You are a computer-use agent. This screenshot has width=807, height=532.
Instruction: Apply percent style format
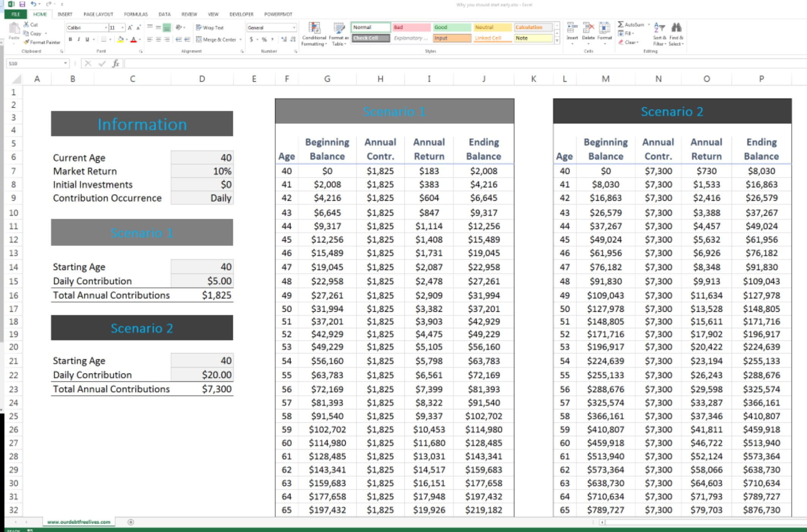click(264, 39)
